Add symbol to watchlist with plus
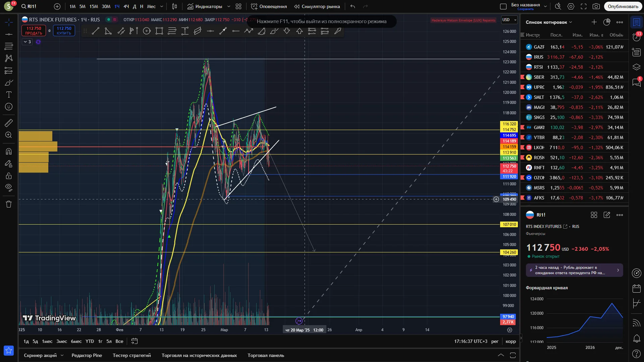The image size is (644, 362). pos(594,22)
